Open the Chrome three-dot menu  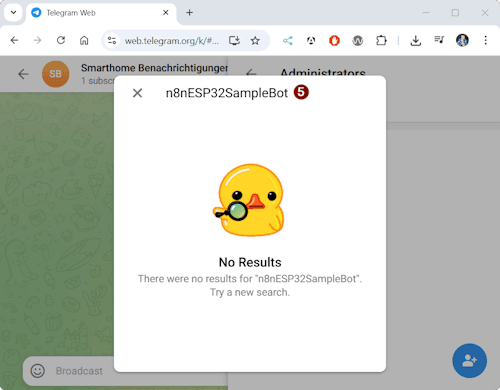485,41
